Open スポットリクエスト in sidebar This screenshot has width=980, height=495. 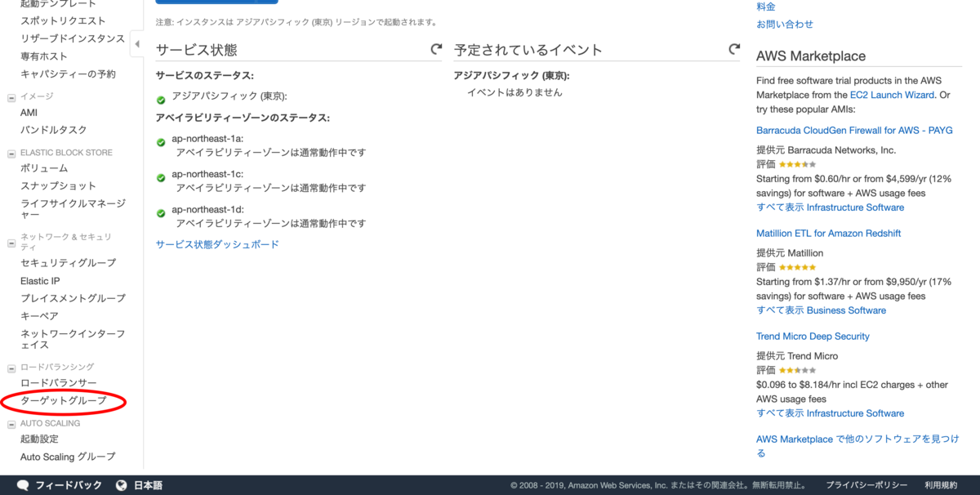tap(63, 20)
